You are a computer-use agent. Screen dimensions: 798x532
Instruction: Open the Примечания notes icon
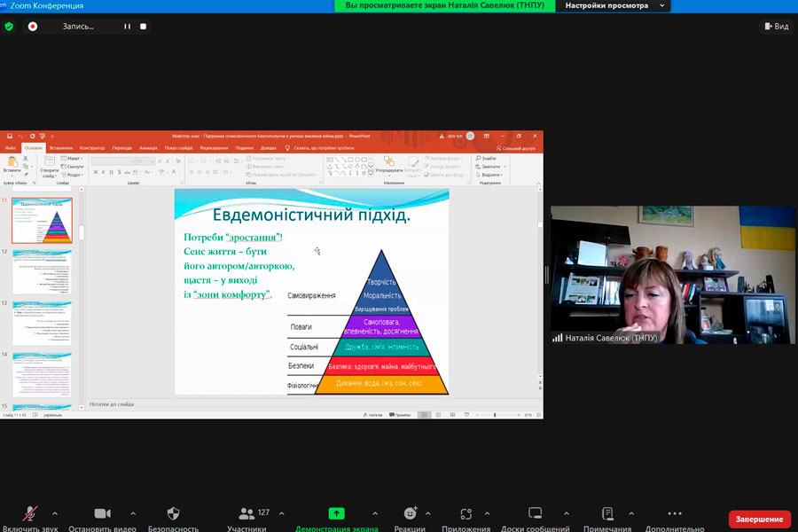607,514
